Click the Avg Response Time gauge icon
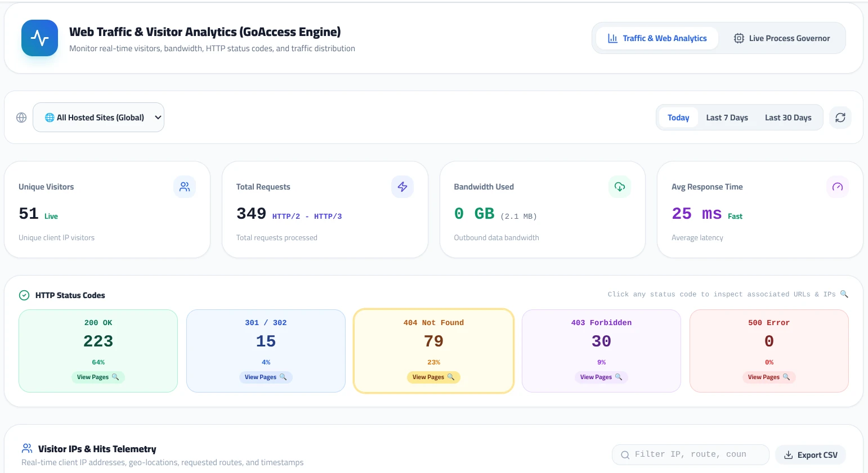The image size is (868, 473). point(838,187)
